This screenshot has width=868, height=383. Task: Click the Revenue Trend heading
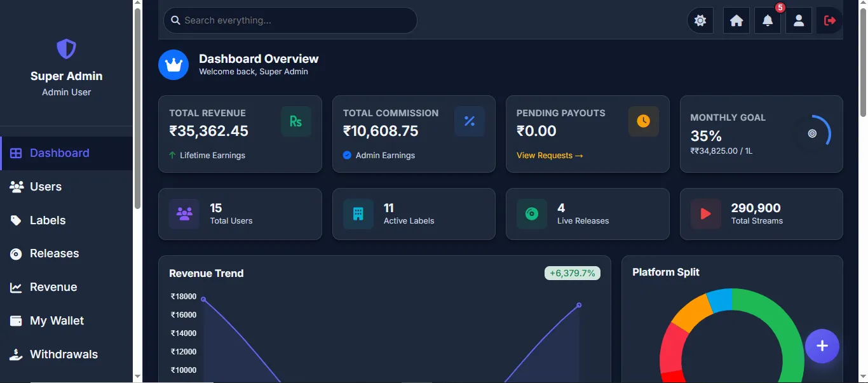pyautogui.click(x=207, y=273)
